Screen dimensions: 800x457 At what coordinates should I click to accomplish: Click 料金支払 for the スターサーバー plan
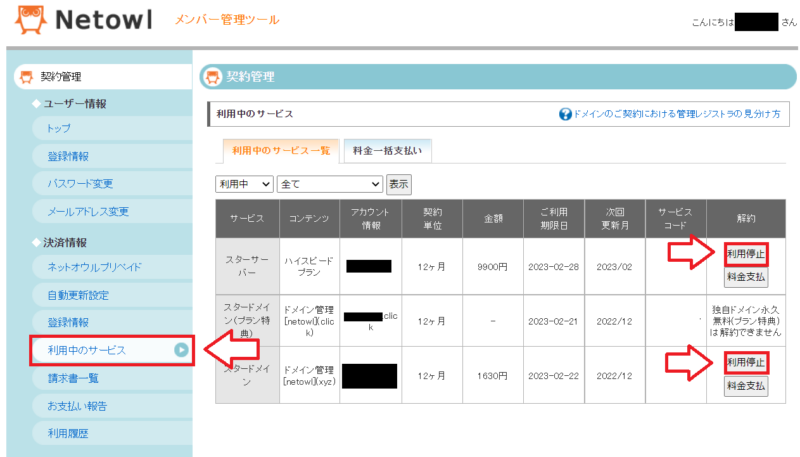point(746,276)
